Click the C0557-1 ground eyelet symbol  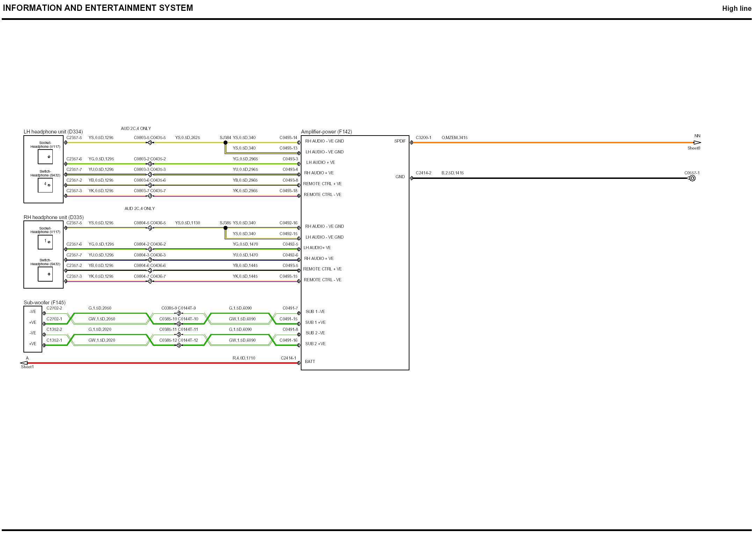(692, 178)
